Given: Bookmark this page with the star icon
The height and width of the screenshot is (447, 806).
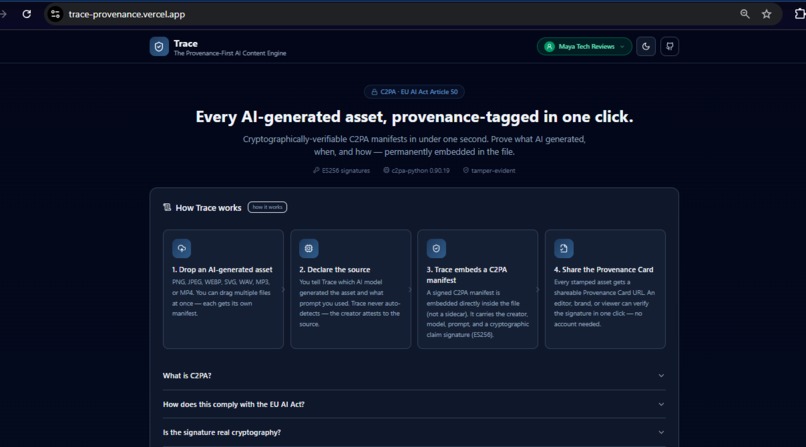Looking at the screenshot, I should (x=766, y=14).
